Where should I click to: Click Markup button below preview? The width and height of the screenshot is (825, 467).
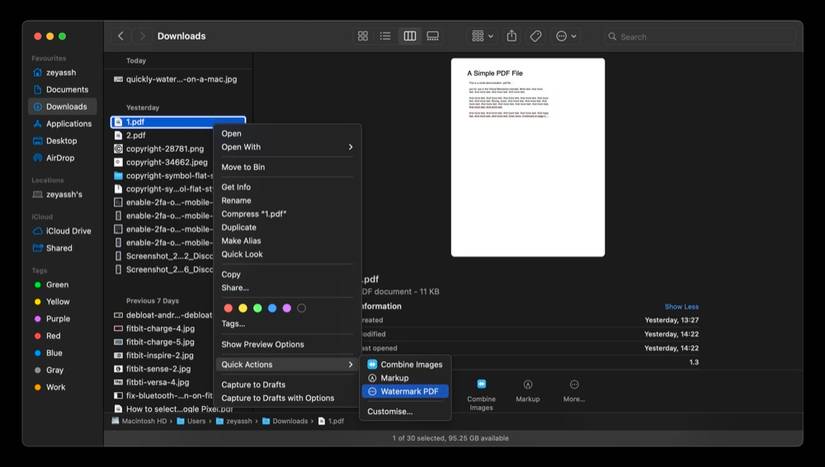[528, 391]
